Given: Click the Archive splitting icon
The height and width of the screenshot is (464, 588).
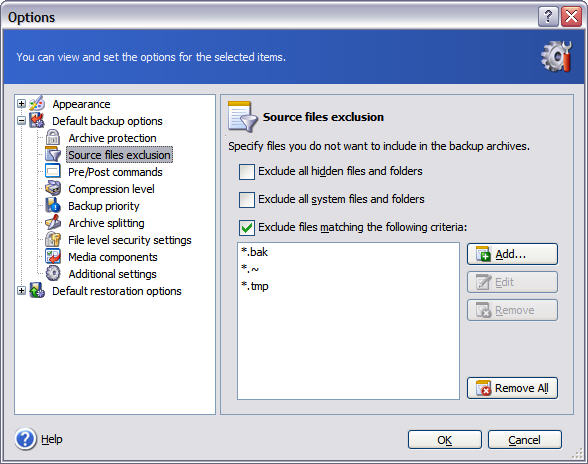Looking at the screenshot, I should tap(53, 222).
